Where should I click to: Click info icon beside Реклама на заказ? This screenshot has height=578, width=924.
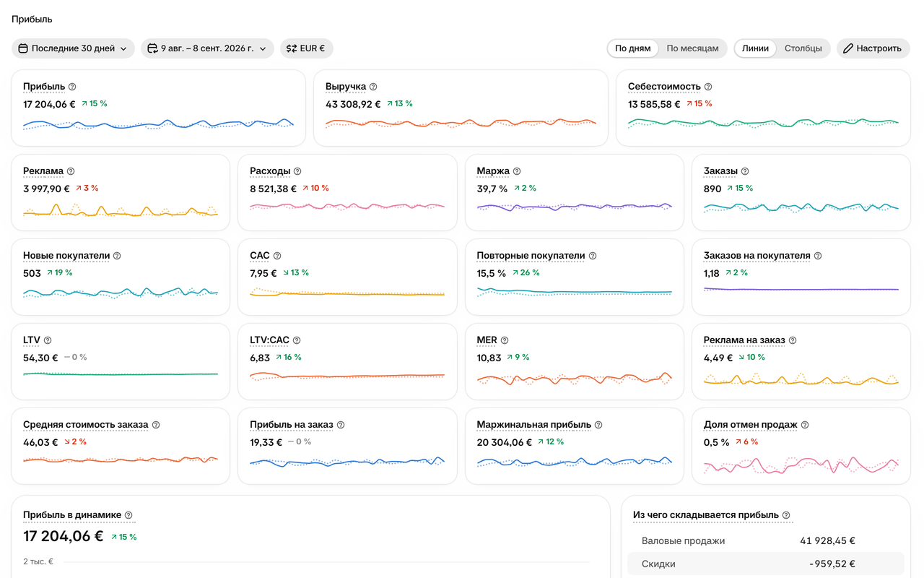coord(793,340)
